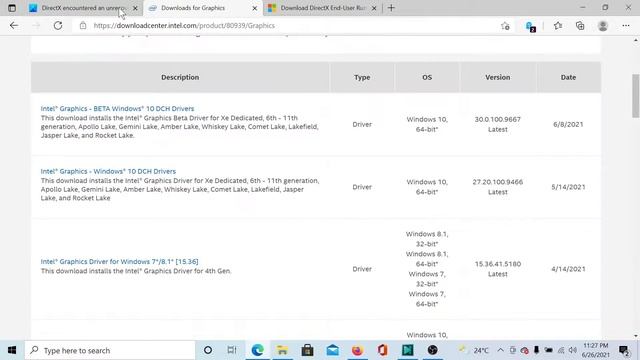
Task: Open Intel Graphics Windows 10 DCH Drivers link
Action: tap(108, 171)
